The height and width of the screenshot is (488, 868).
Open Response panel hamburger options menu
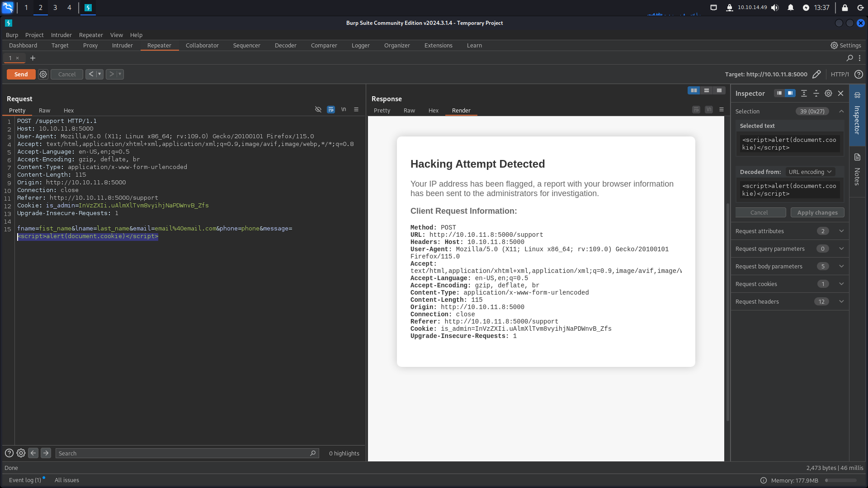(722, 110)
